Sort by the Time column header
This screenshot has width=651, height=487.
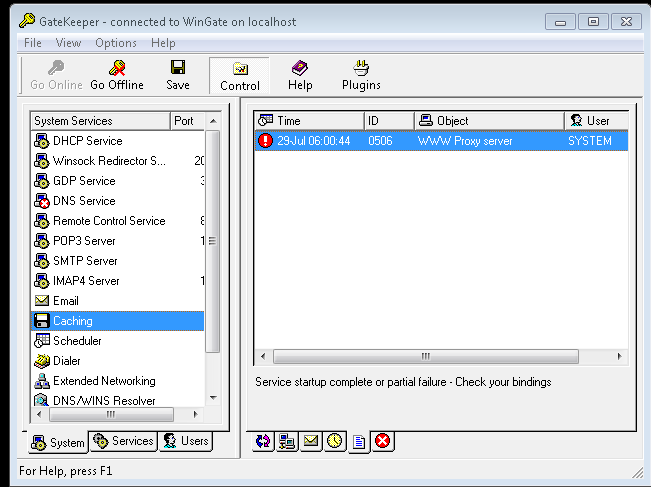tap(309, 121)
